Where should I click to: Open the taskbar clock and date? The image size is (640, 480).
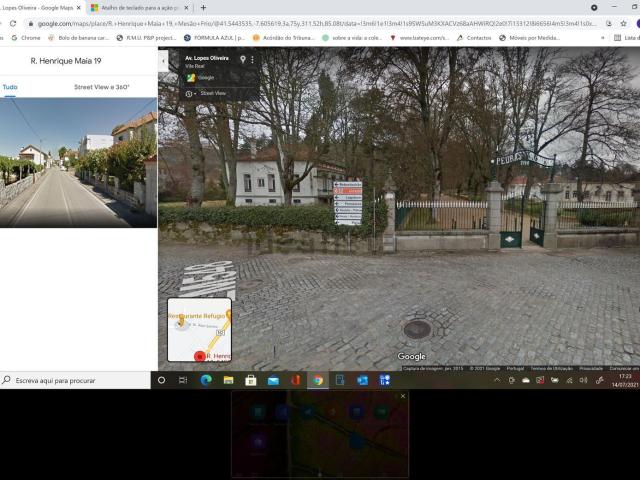click(625, 380)
